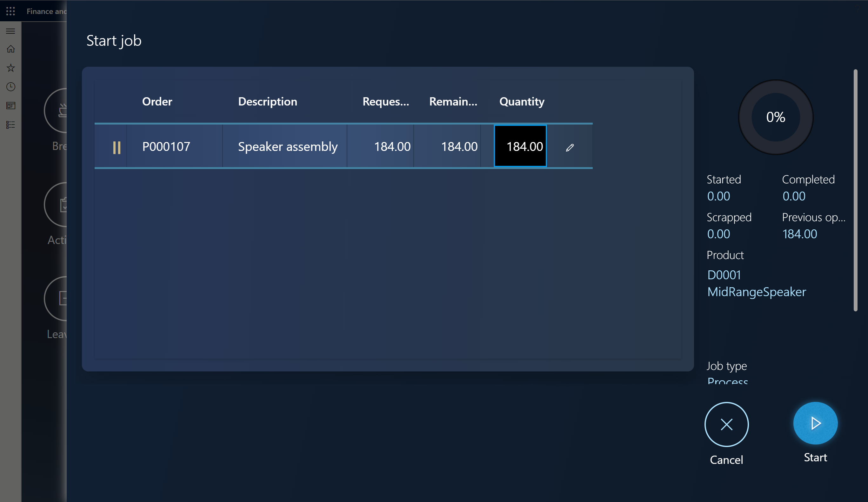The height and width of the screenshot is (502, 868).
Task: Edit the Quantity field showing 184.00
Action: pos(520,146)
